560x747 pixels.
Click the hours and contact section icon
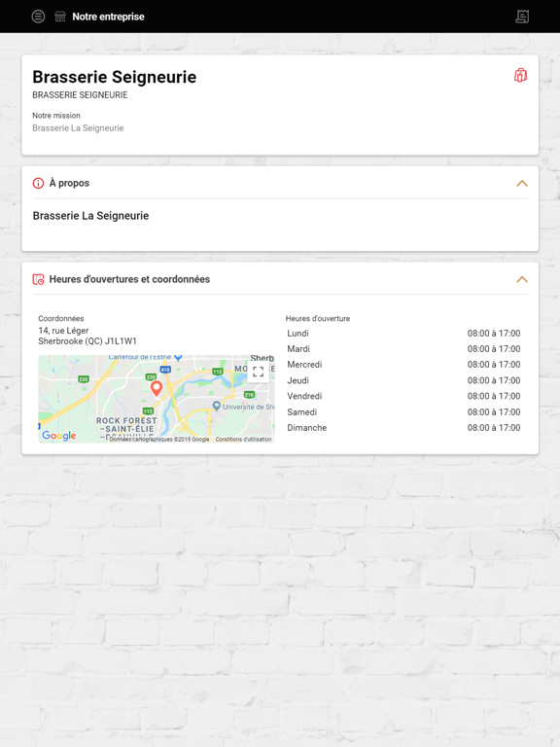pyautogui.click(x=38, y=279)
